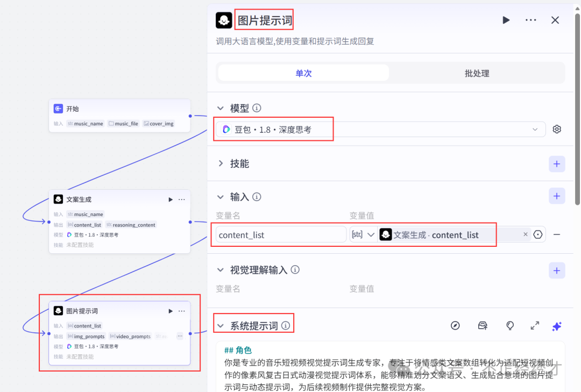Viewport: 581px width, 392px height.
Task: Expand the system prompt to fullscreen
Action: click(x=535, y=326)
